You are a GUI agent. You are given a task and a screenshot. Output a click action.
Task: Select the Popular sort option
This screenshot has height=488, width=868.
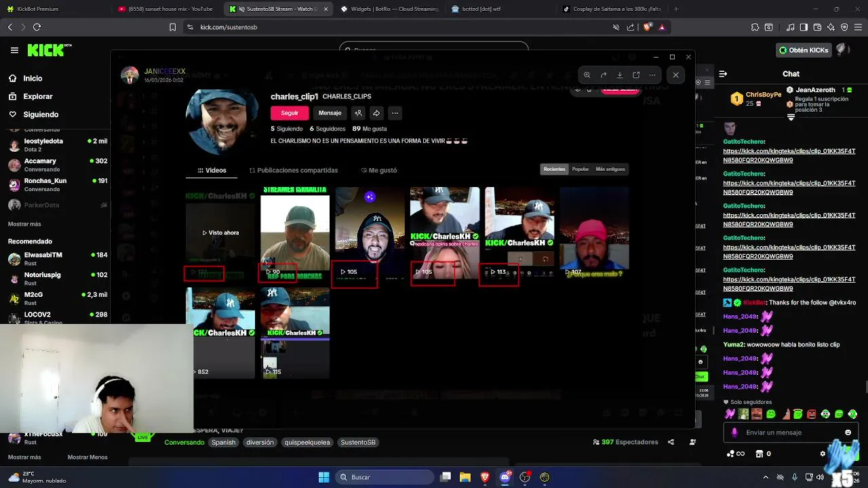580,169
